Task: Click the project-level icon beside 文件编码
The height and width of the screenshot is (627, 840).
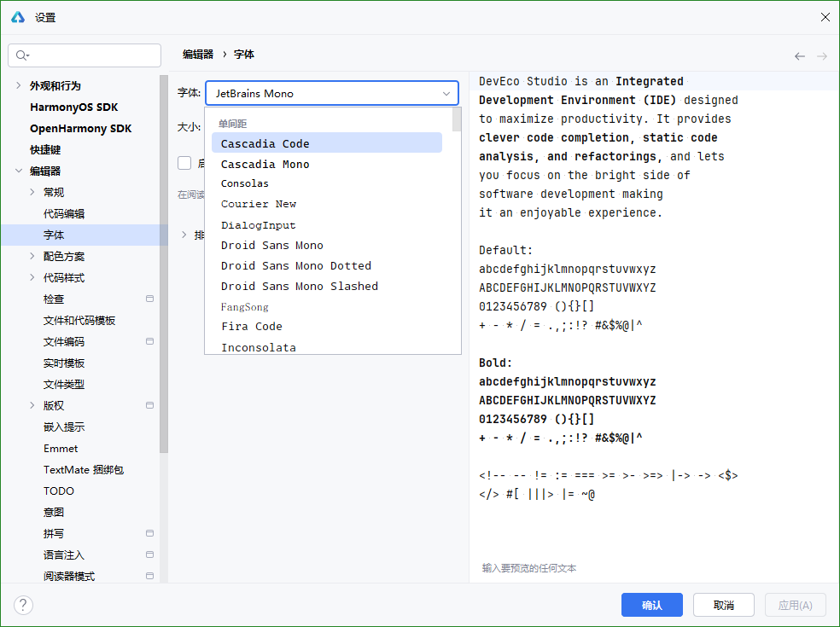Action: [x=150, y=341]
